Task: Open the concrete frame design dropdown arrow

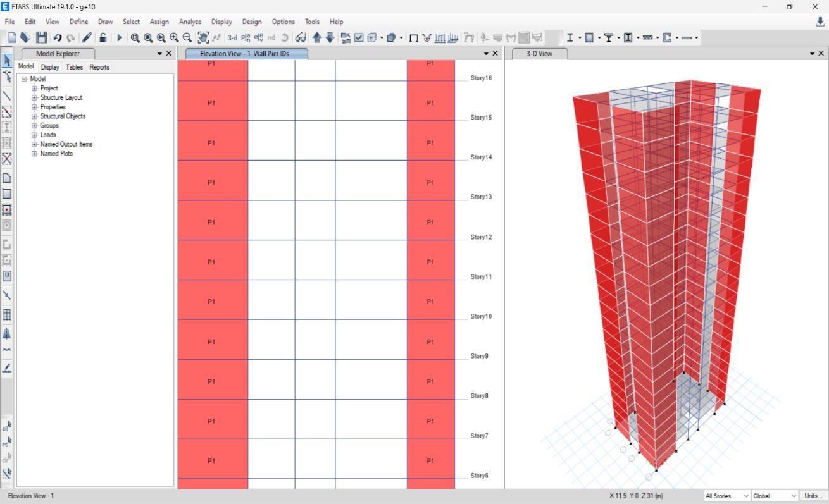Action: 599,38
